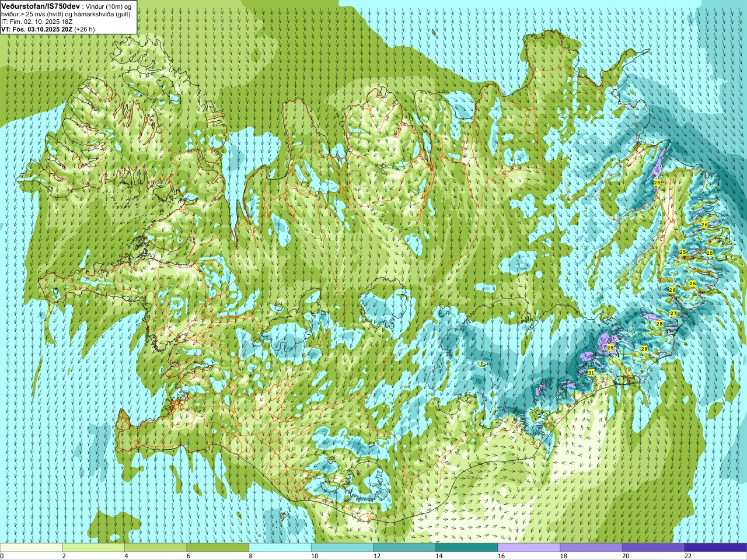Screen dimensions: 747x560
Task: Click the "hámarkshviða (gult)" legend note
Action: click(x=103, y=13)
